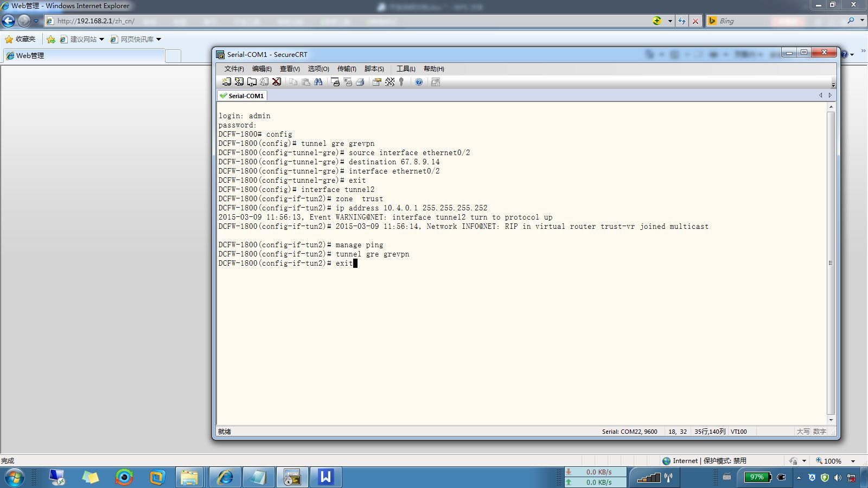Open the address bar dropdown arrow
This screenshot has height=488, width=868.
670,21
